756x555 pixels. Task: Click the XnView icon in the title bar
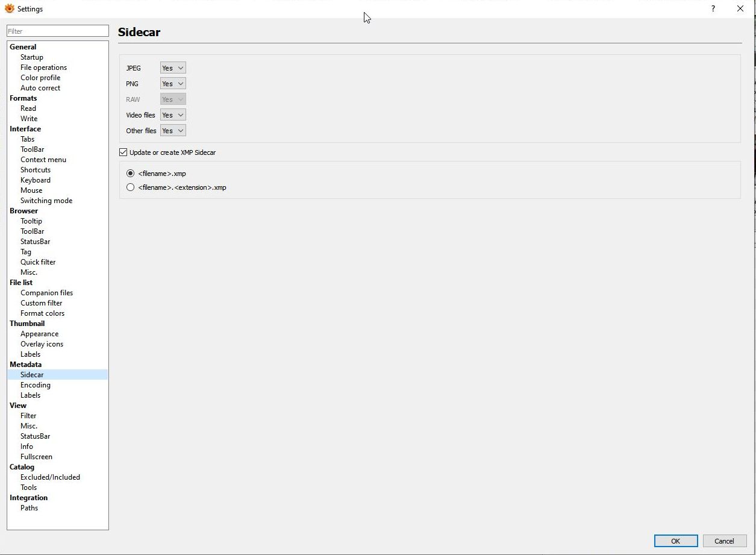(x=9, y=9)
